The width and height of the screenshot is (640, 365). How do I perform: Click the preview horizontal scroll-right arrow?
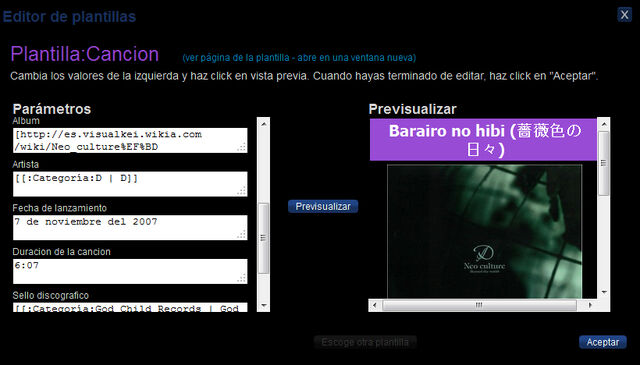pyautogui.click(x=590, y=305)
